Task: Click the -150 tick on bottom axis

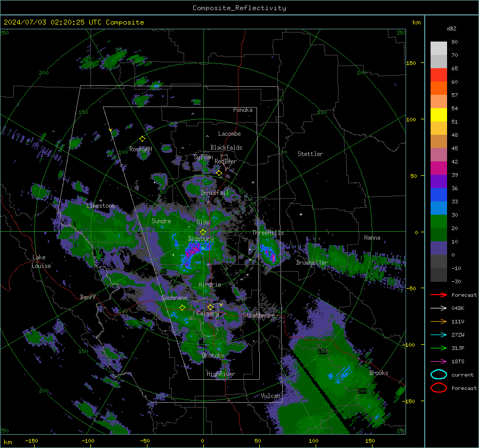Action: click(x=31, y=441)
